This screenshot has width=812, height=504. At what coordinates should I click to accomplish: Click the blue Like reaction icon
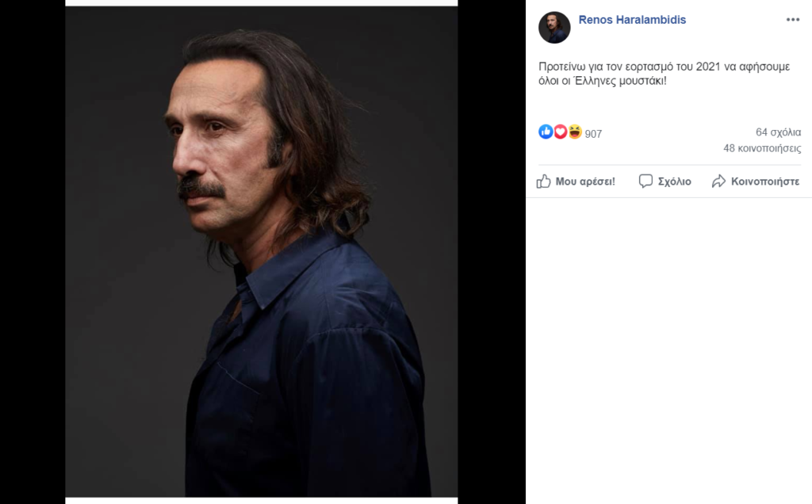click(546, 132)
